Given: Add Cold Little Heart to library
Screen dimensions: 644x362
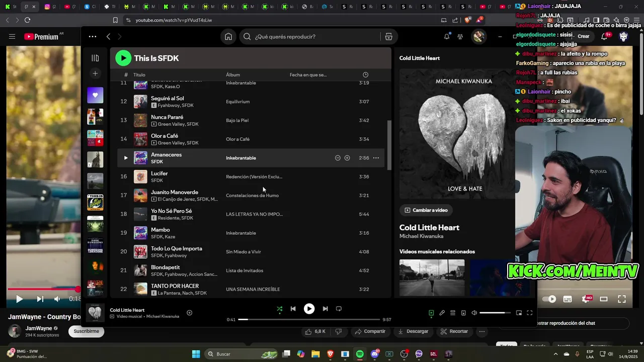Looking at the screenshot, I should pos(189,313).
